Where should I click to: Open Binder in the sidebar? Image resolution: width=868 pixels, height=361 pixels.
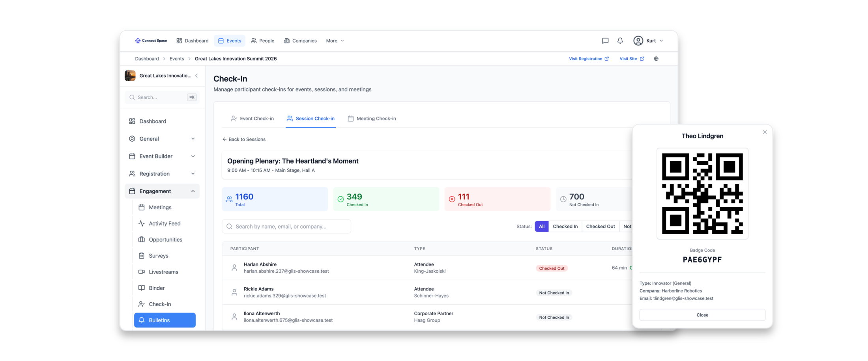pos(165,288)
